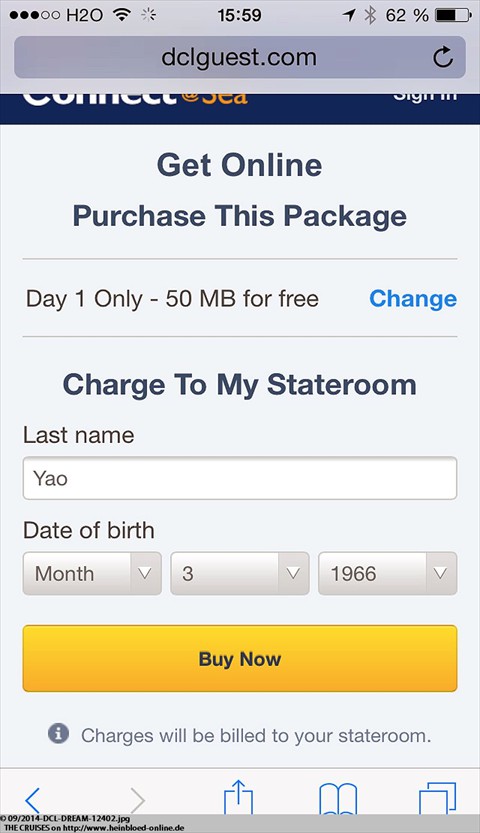Open the bookmarks book icon
Image resolution: width=480 pixels, height=833 pixels.
(x=338, y=799)
